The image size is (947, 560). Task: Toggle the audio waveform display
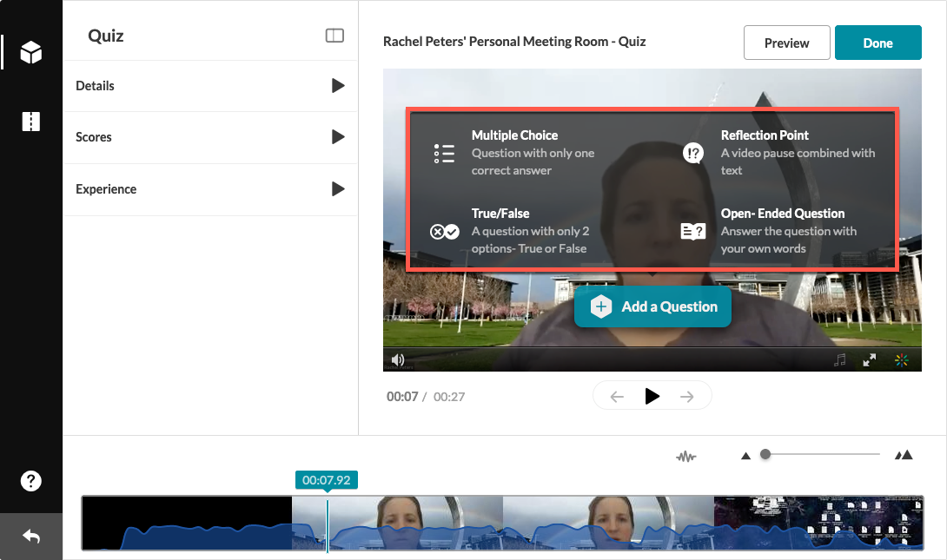point(685,455)
